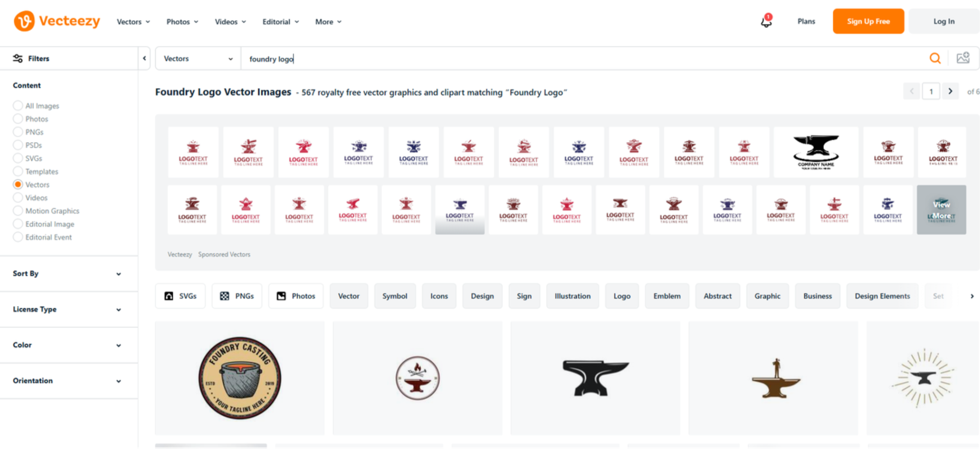Select the SVGs content radio button
The width and height of the screenshot is (980, 449).
coord(18,158)
